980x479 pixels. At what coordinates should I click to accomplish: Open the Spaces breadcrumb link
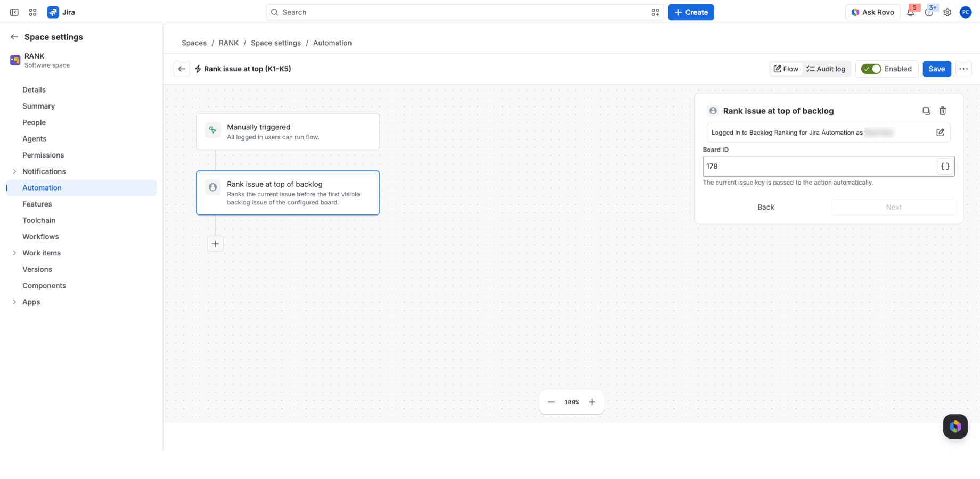[x=194, y=43]
